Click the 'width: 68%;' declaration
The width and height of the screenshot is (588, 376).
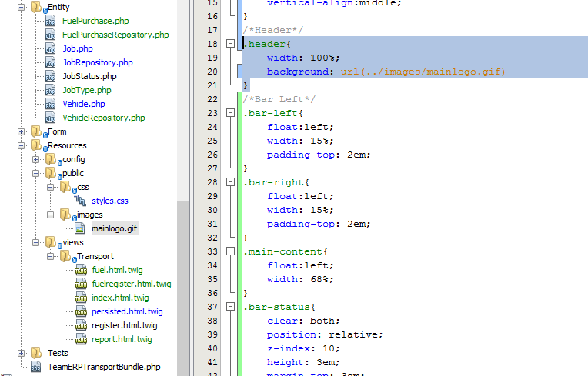(300, 279)
